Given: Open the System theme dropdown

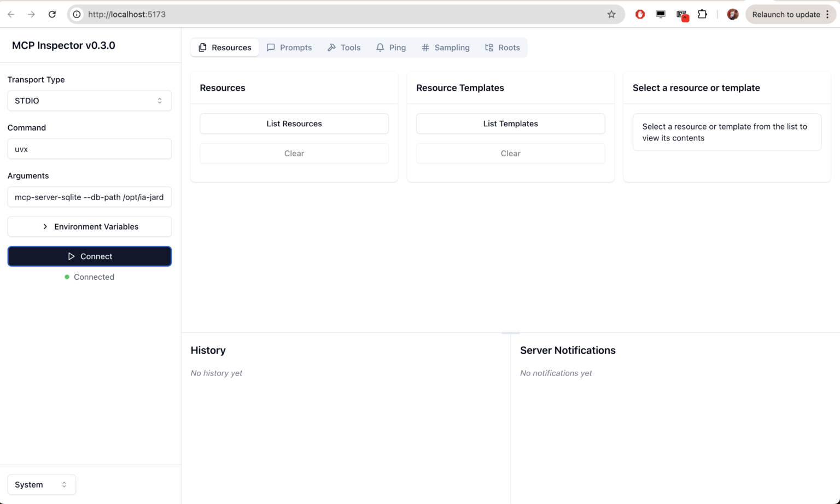Looking at the screenshot, I should coord(41,484).
